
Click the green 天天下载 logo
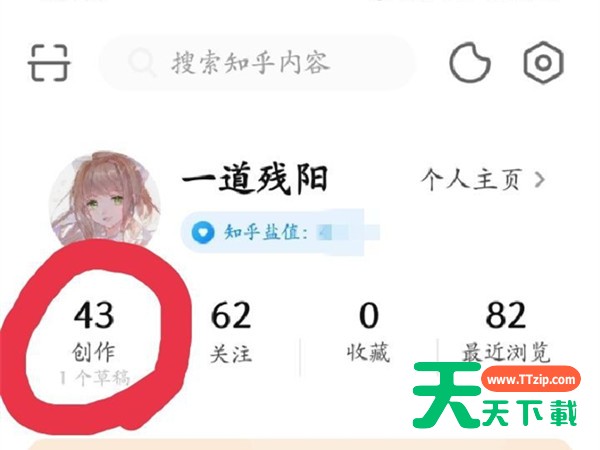coord(494,396)
